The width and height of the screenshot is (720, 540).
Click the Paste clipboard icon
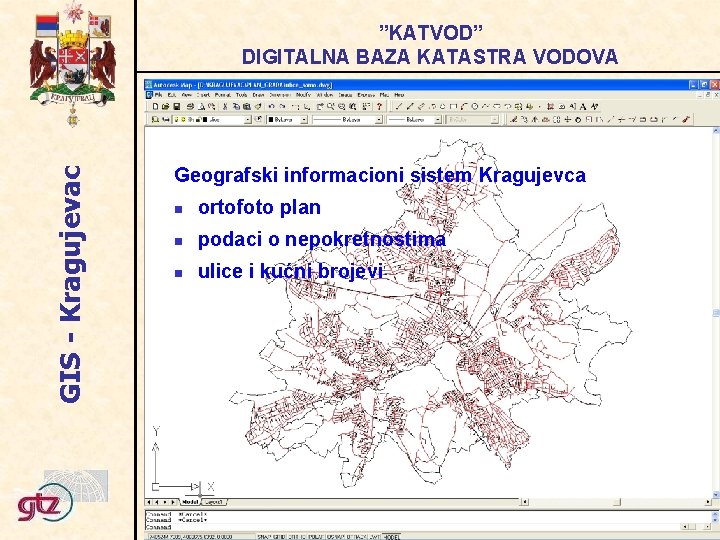(247, 107)
